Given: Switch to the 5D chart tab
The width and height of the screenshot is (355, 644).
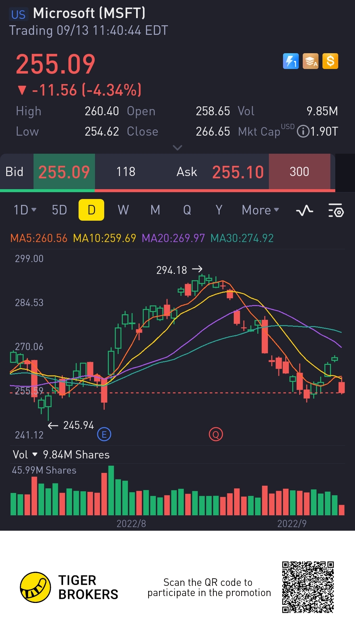Looking at the screenshot, I should click(x=59, y=210).
